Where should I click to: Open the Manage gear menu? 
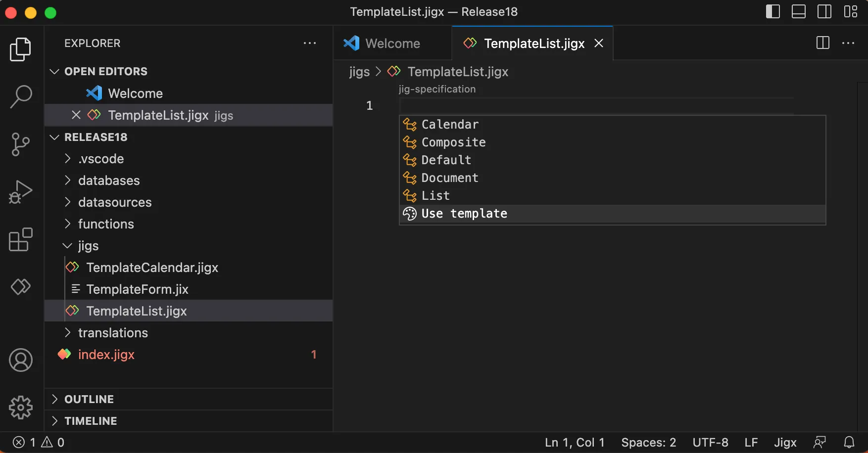click(x=21, y=408)
